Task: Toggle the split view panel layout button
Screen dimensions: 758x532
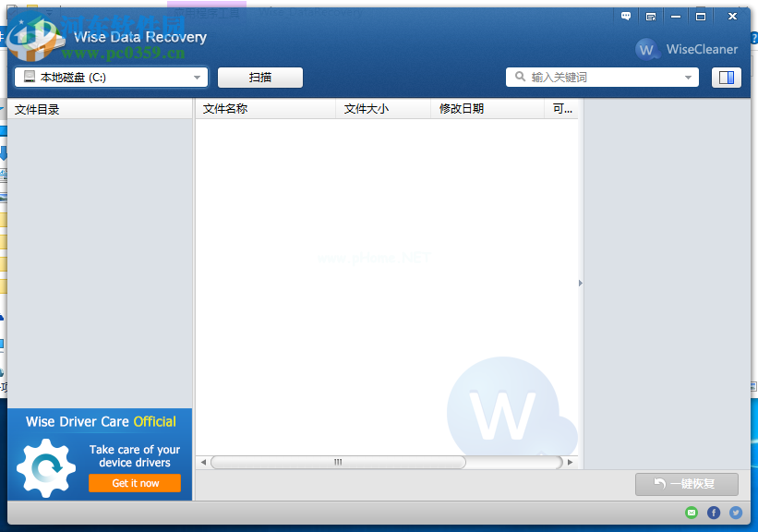Action: click(x=727, y=77)
